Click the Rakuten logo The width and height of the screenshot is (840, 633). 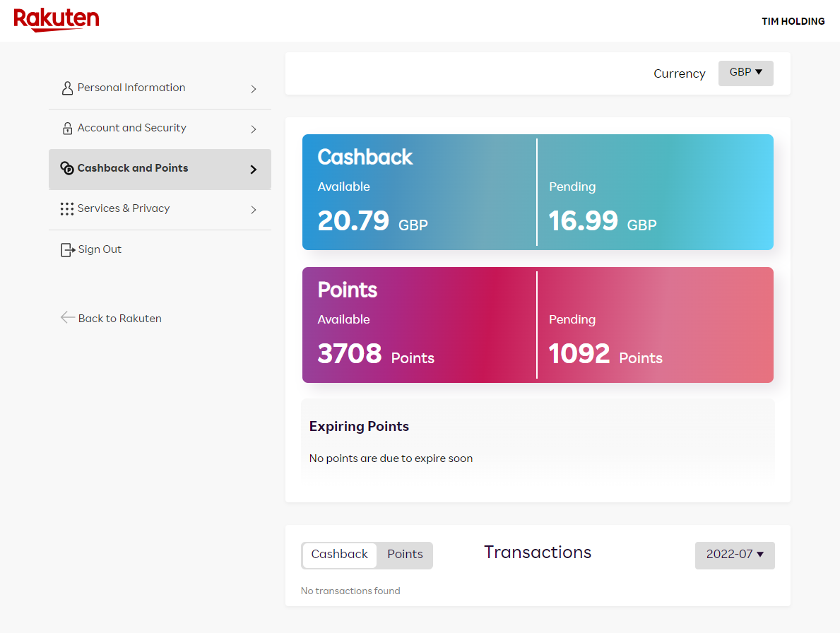click(x=57, y=20)
